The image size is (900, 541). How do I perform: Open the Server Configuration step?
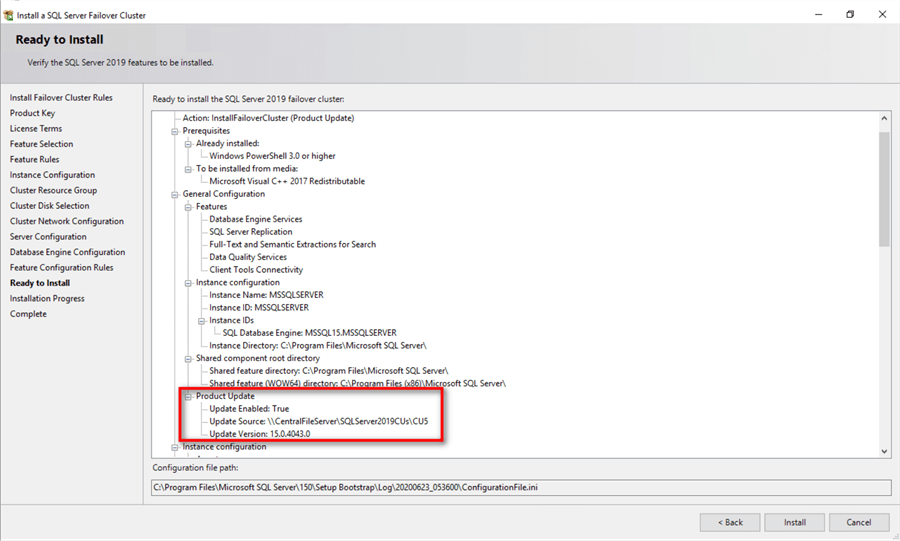pos(48,237)
